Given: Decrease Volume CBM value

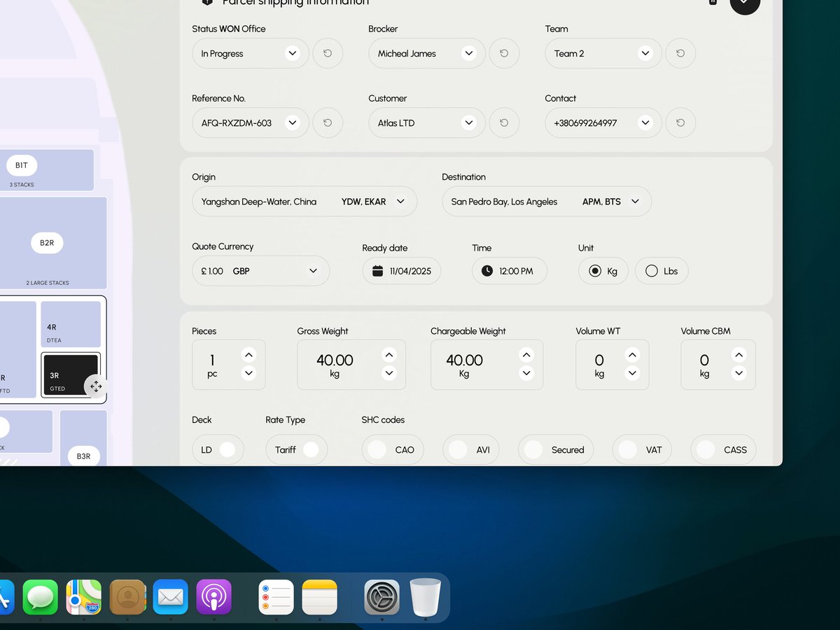Looking at the screenshot, I should coord(738,373).
